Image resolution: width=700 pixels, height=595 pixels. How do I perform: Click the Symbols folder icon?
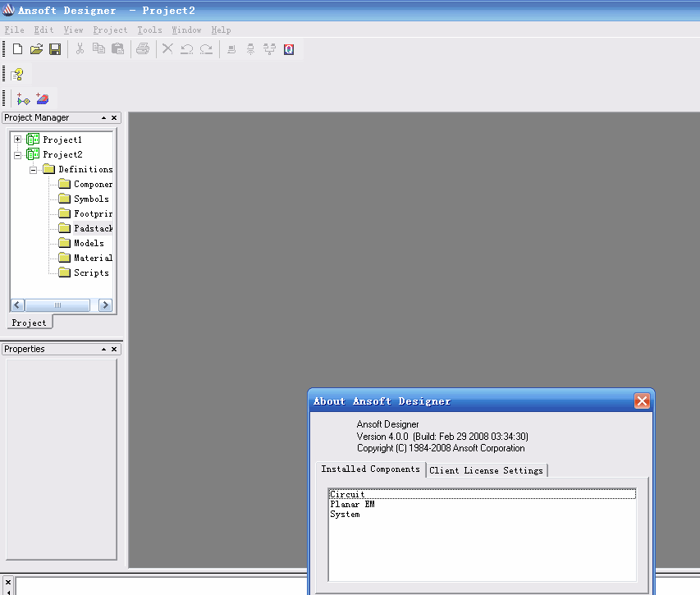click(x=64, y=199)
